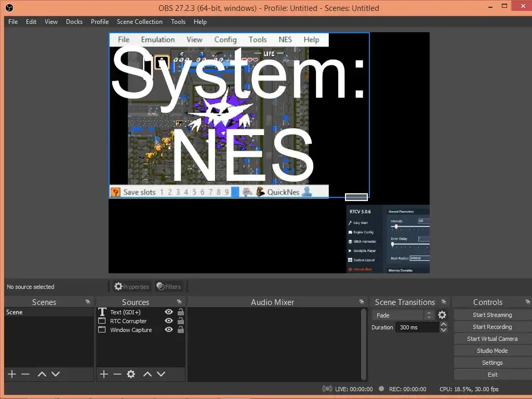The height and width of the screenshot is (399, 532).
Task: Select the Window Capture source row
Action: [141, 329]
